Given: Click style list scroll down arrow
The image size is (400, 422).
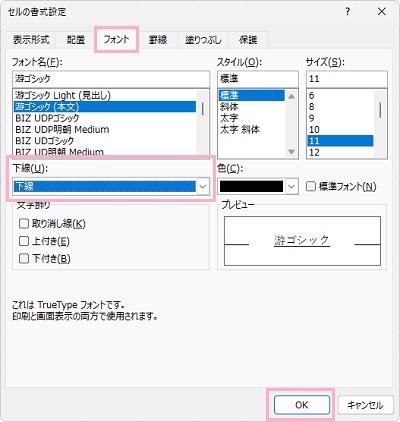Looking at the screenshot, I should (x=291, y=151).
